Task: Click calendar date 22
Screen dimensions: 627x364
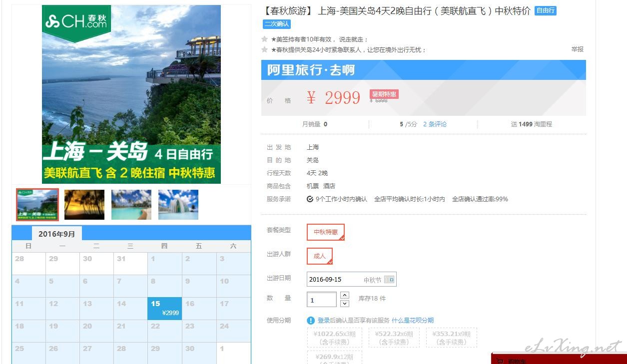Action: (x=165, y=331)
